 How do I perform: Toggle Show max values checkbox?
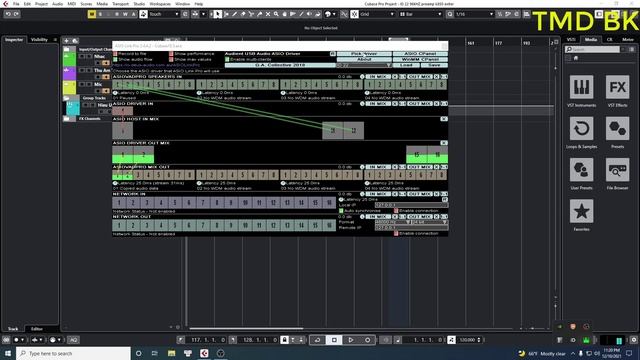[171, 60]
